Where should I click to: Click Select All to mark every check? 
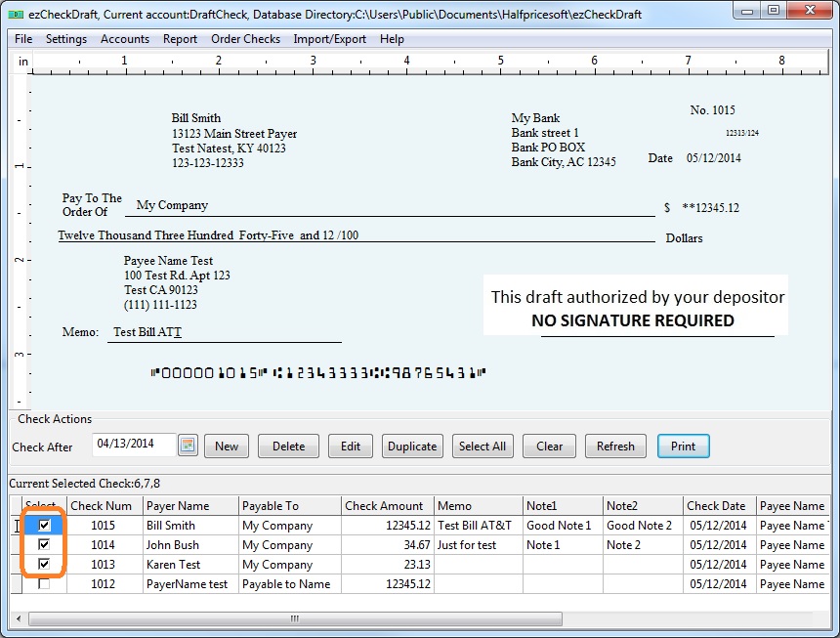483,446
